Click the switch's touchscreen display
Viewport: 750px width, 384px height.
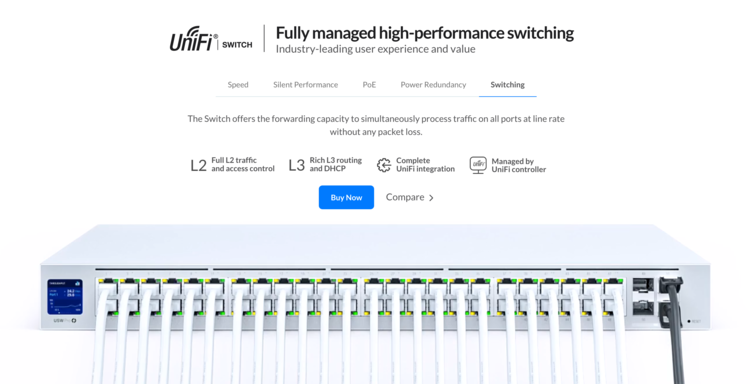(x=65, y=297)
